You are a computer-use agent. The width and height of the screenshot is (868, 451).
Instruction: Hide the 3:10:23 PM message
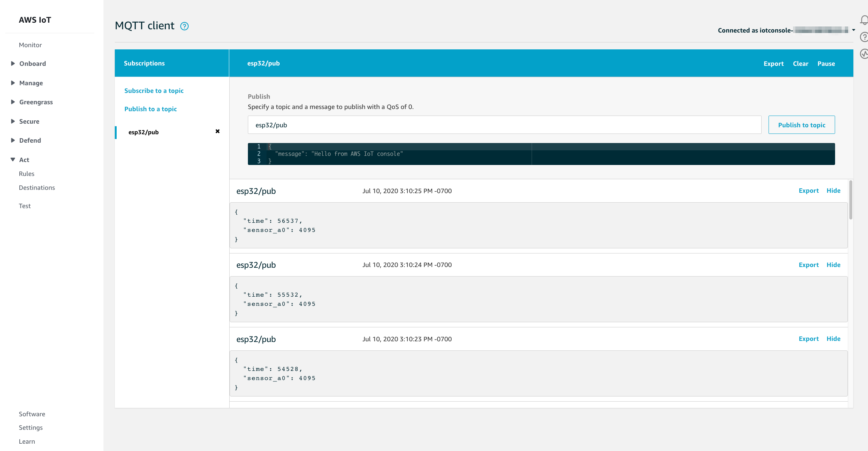click(x=834, y=339)
